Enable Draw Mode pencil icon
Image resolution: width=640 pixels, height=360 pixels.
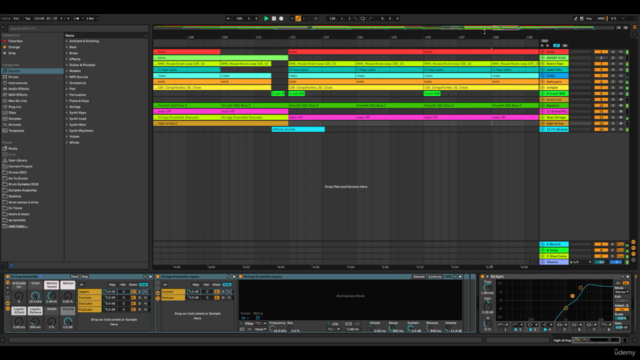coord(576,18)
